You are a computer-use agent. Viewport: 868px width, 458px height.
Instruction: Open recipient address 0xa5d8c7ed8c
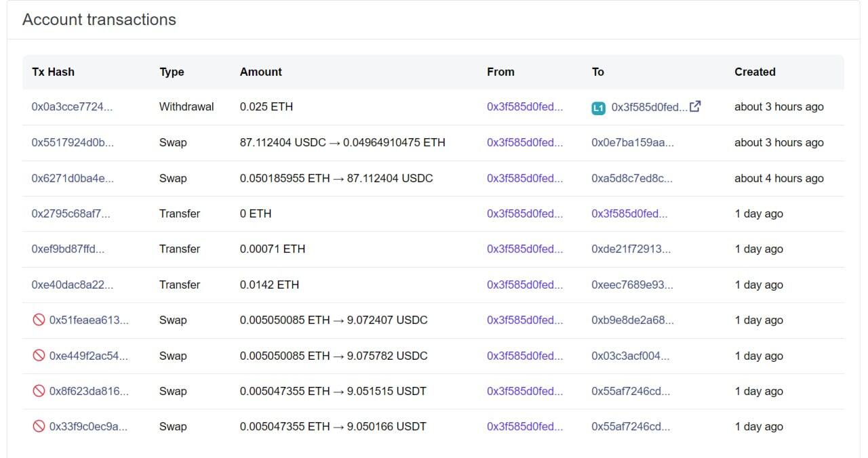632,178
